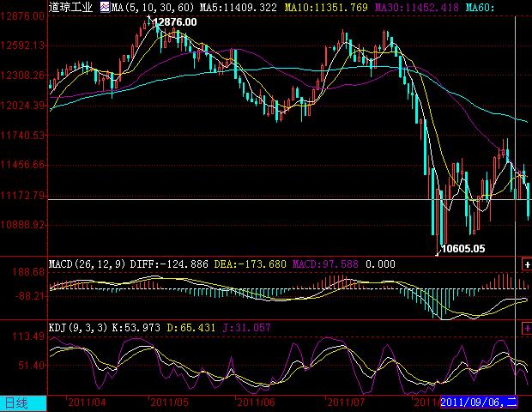Click the 11740.53 price axis label

tap(22, 136)
